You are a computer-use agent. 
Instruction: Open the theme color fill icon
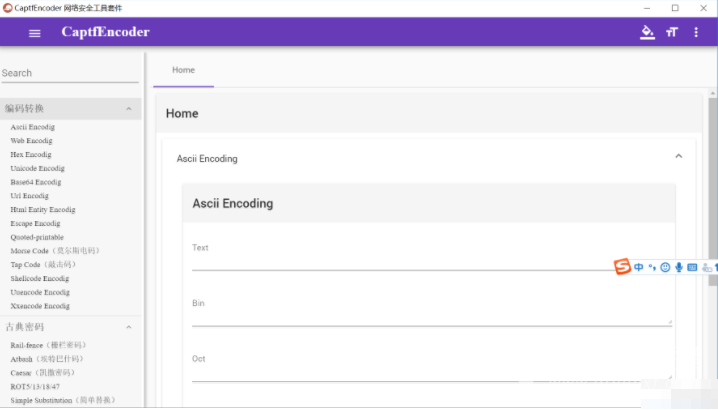(x=647, y=32)
